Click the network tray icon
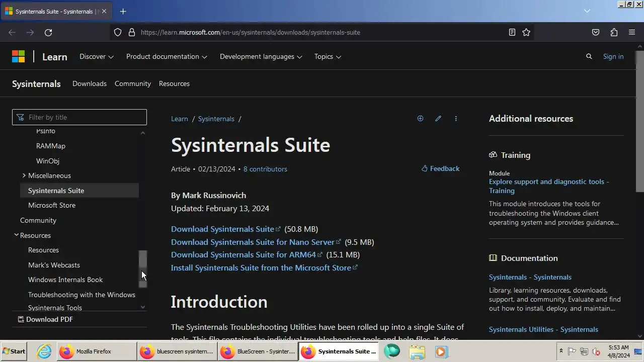644x362 pixels. pyautogui.click(x=584, y=351)
